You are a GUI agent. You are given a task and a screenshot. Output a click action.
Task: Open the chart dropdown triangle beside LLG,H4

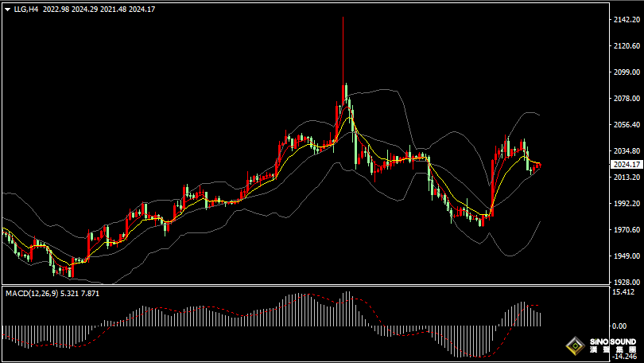click(7, 10)
